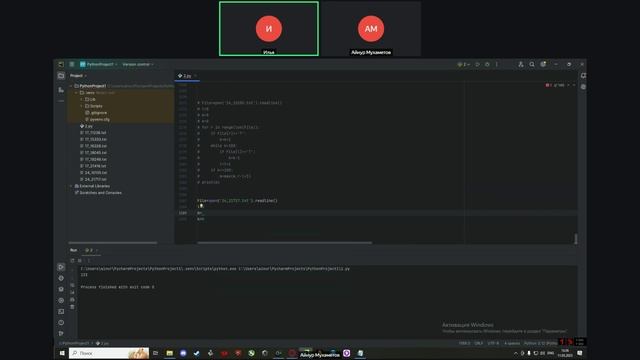The width and height of the screenshot is (640, 360).
Task: Open 17_11338.txt file in tree
Action: pyautogui.click(x=93, y=133)
